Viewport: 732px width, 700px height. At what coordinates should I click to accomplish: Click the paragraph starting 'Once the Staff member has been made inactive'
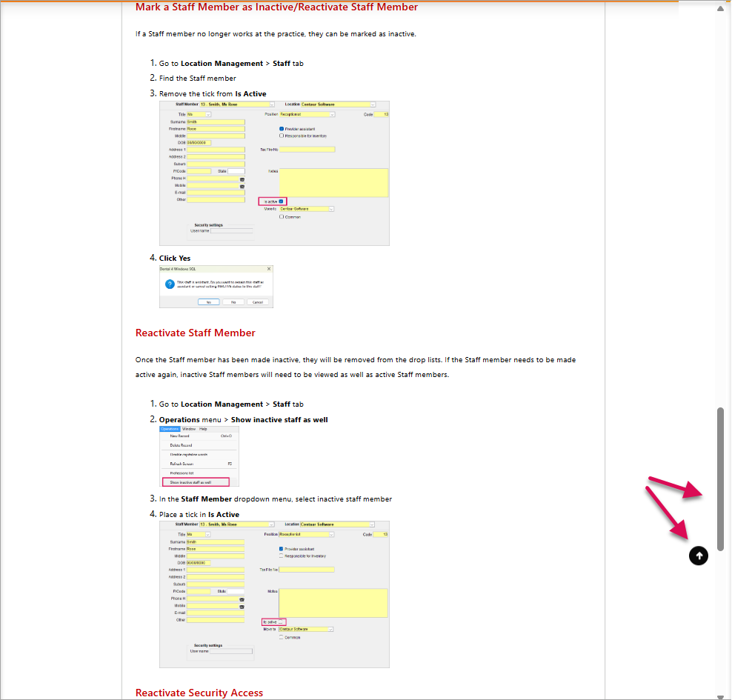click(356, 367)
